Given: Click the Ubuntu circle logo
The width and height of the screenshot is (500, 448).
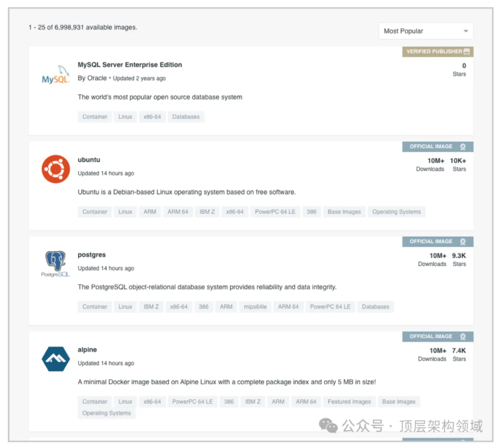Looking at the screenshot, I should point(55,169).
